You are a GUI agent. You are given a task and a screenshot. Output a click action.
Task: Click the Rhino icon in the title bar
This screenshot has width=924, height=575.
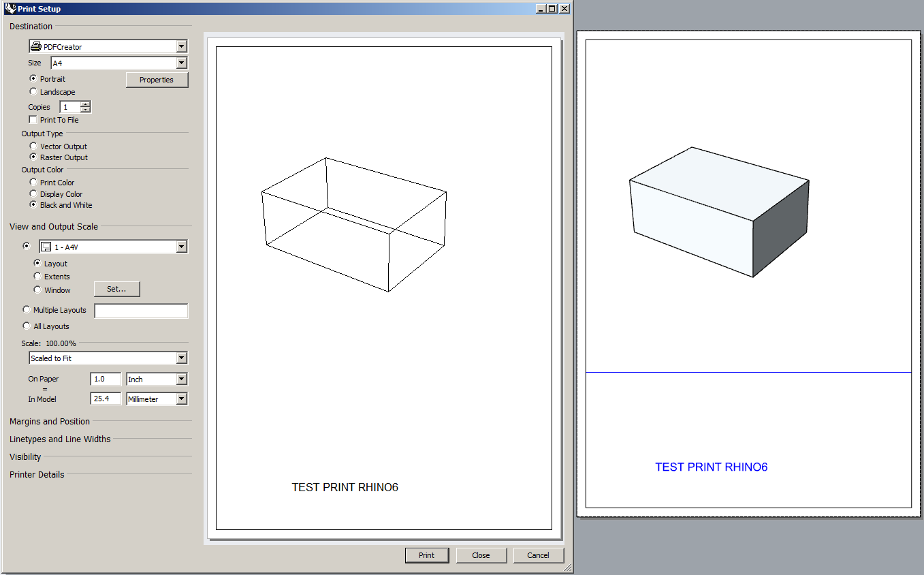10,9
